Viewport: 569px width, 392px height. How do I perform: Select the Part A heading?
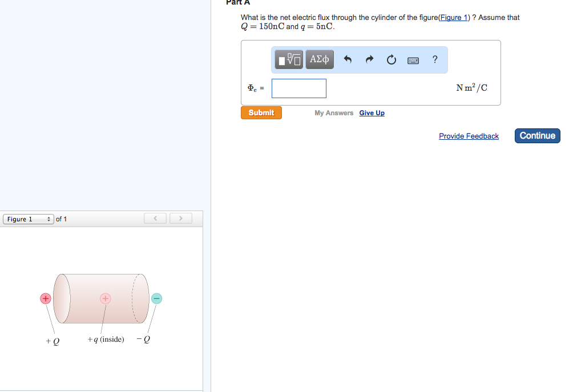point(239,3)
